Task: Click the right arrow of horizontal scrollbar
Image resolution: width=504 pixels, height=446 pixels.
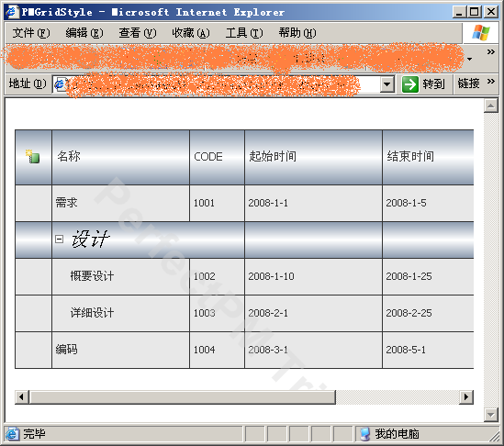Action: (466, 397)
